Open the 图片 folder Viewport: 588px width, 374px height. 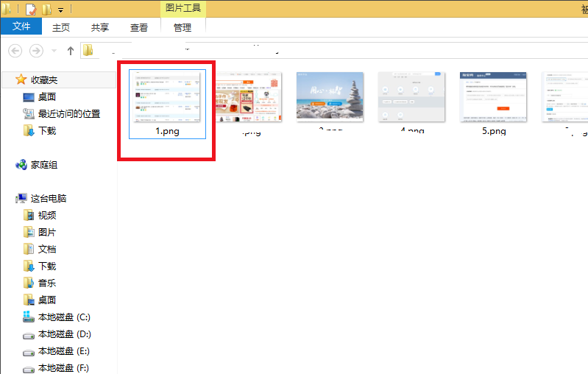tap(47, 232)
